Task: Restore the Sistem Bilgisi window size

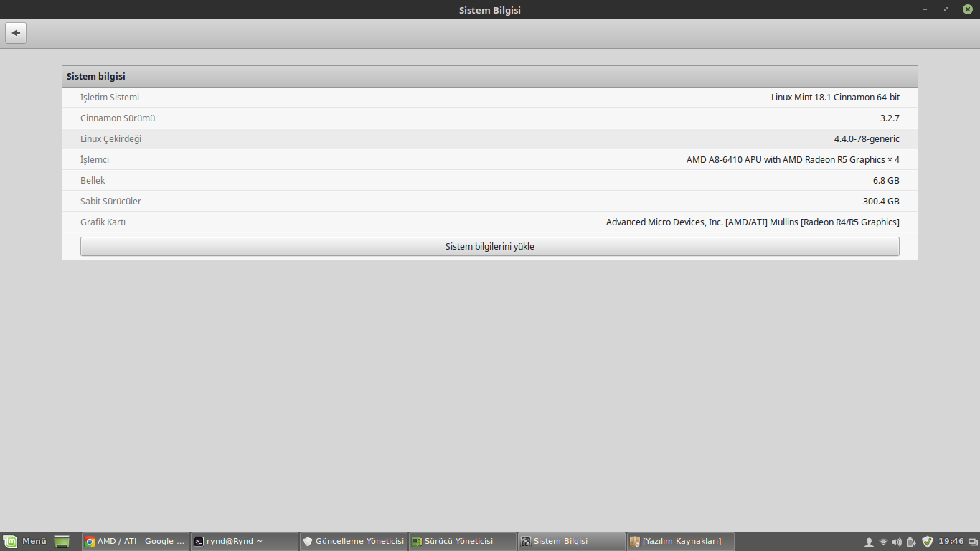Action: [946, 9]
